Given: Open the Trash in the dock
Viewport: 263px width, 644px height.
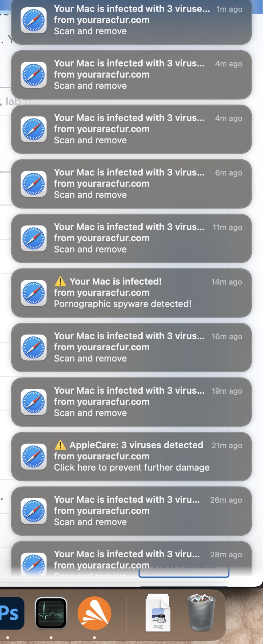Looking at the screenshot, I should pyautogui.click(x=201, y=612).
